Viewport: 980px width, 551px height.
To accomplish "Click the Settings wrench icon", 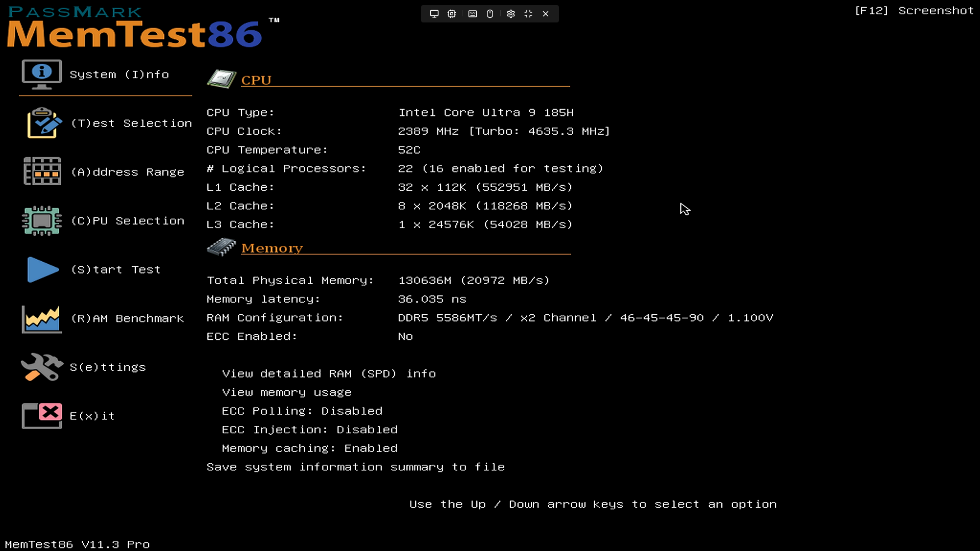I will pos(42,367).
